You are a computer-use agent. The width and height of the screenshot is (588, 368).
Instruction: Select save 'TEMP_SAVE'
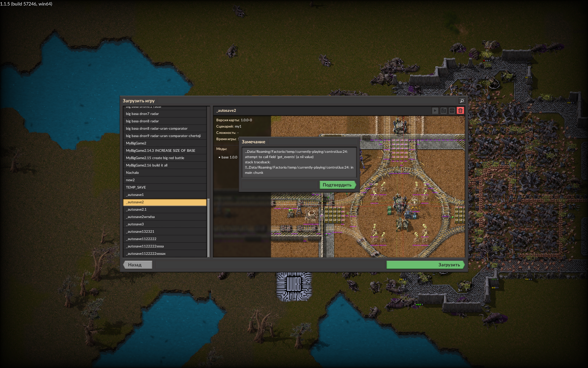point(165,188)
